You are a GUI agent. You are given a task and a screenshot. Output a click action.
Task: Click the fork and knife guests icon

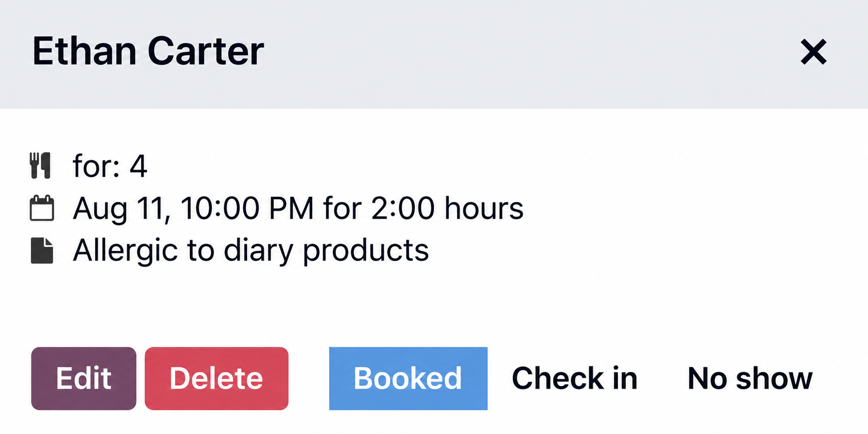point(40,165)
